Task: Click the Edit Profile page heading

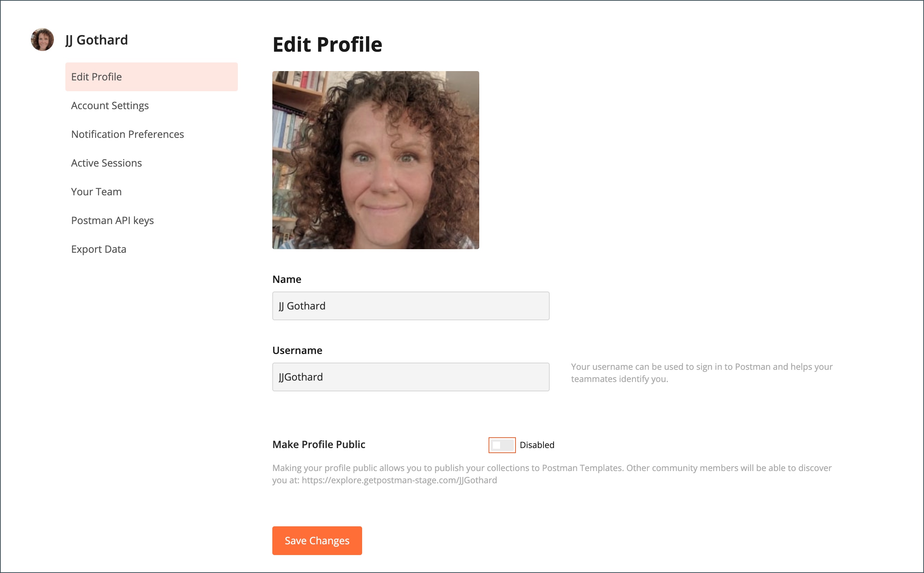Action: coord(327,45)
